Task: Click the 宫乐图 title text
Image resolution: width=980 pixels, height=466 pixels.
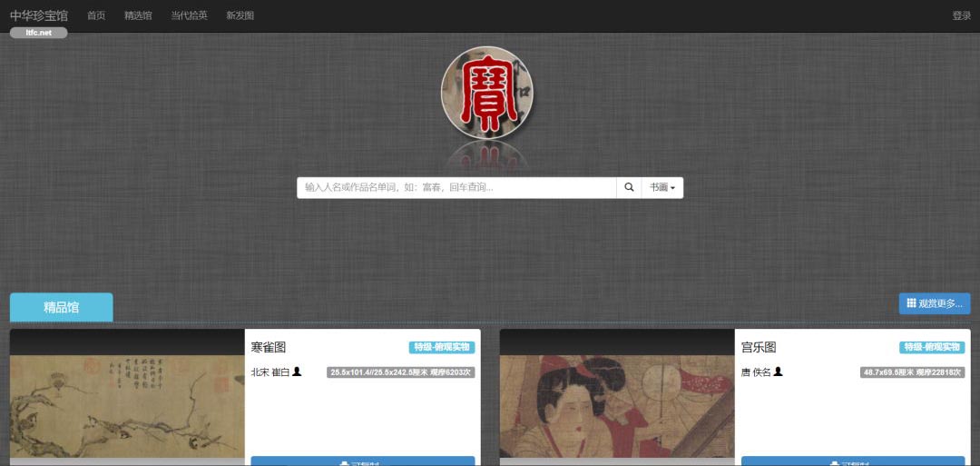Action: tap(758, 347)
